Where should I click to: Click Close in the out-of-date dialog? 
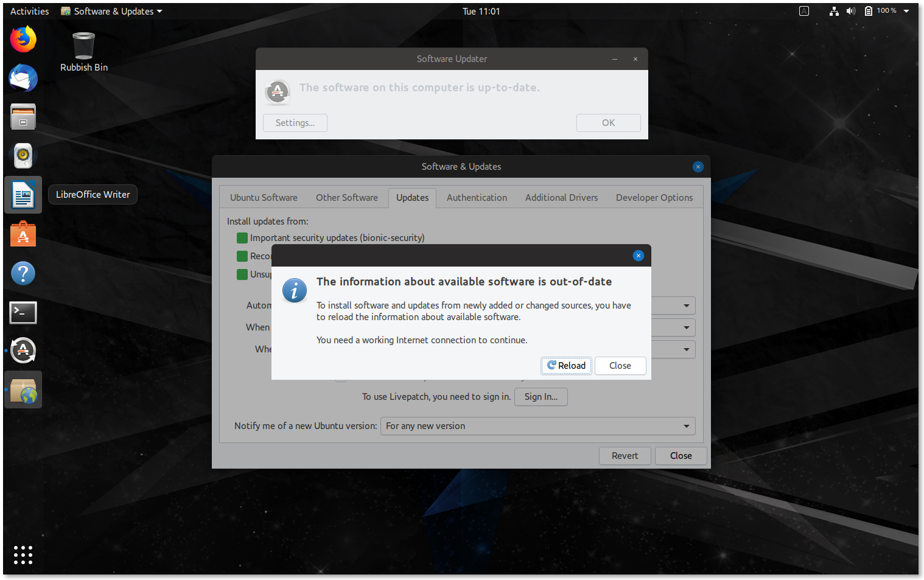620,366
